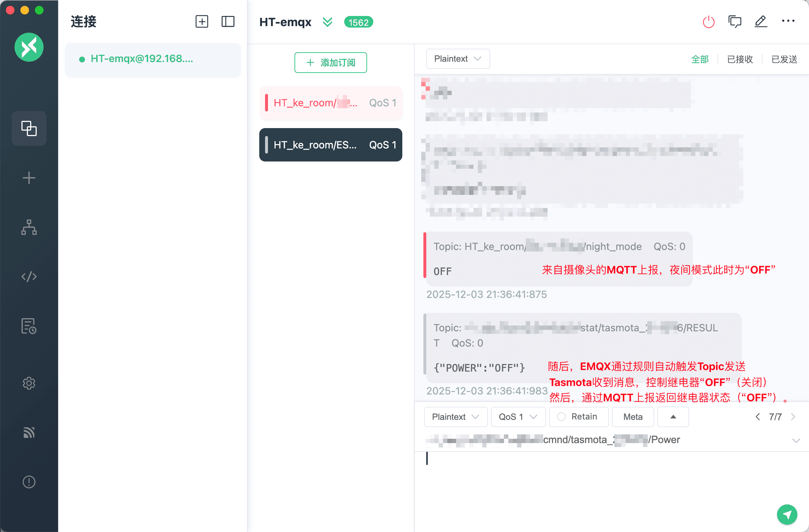Open the log icon in sidebar
The image size is (809, 532).
[x=29, y=326]
